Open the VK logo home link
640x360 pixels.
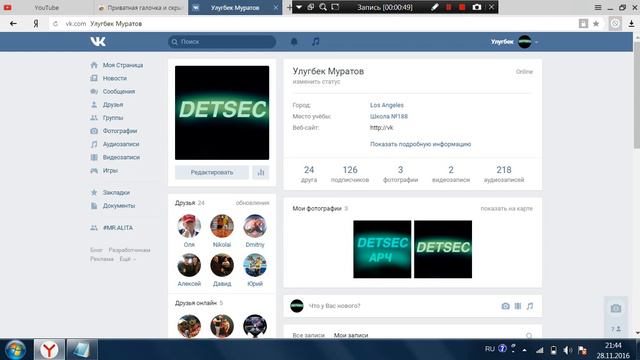pos(98,41)
